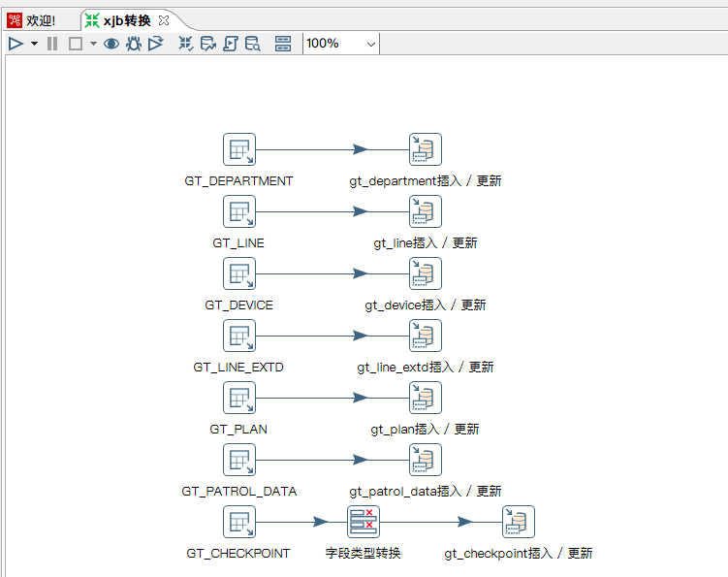This screenshot has height=577, width=728.
Task: Open the stop options dropdown arrow
Action: 93,44
